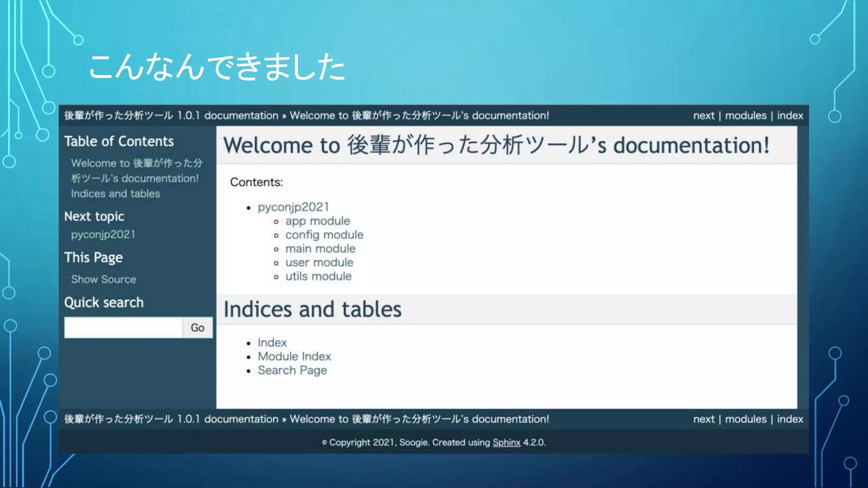
Task: Click the Sphinx link in the footer
Action: 506,442
